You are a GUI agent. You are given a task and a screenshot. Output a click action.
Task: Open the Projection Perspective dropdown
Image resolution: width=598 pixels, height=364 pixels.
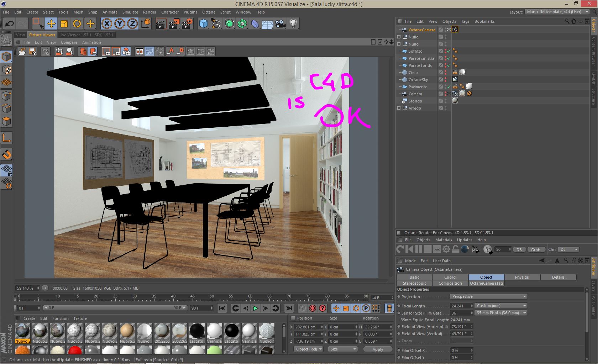(489, 296)
